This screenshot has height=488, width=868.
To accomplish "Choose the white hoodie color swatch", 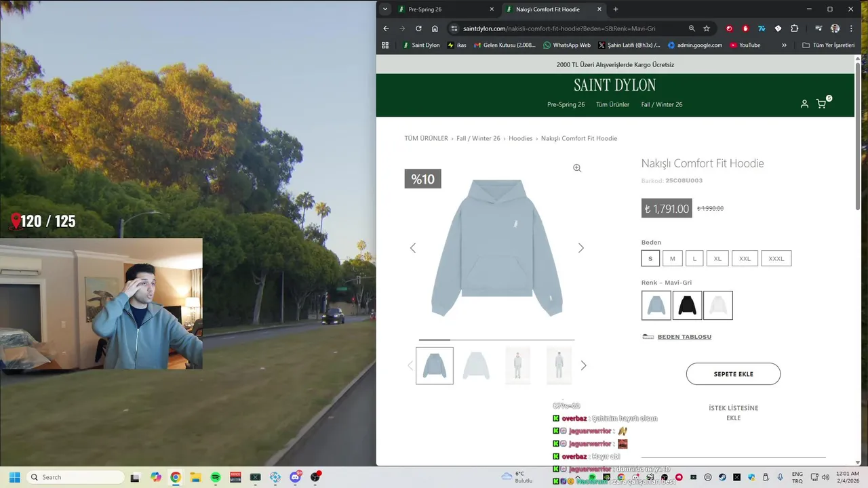I will [x=718, y=306].
